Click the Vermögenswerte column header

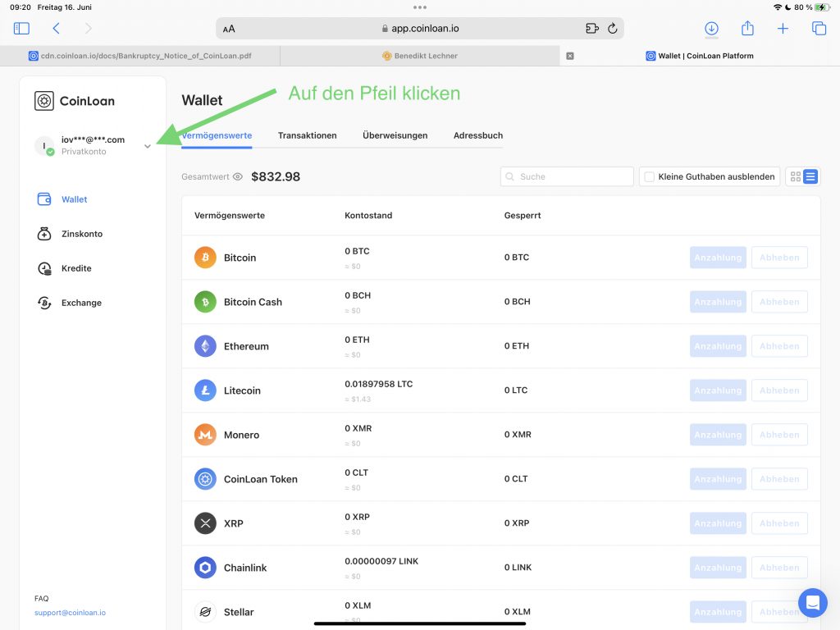tap(230, 216)
